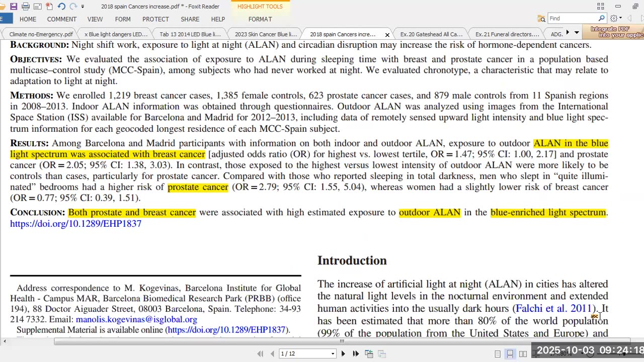Open the search settings gear dropdown
The image size is (644, 362).
[x=616, y=19]
